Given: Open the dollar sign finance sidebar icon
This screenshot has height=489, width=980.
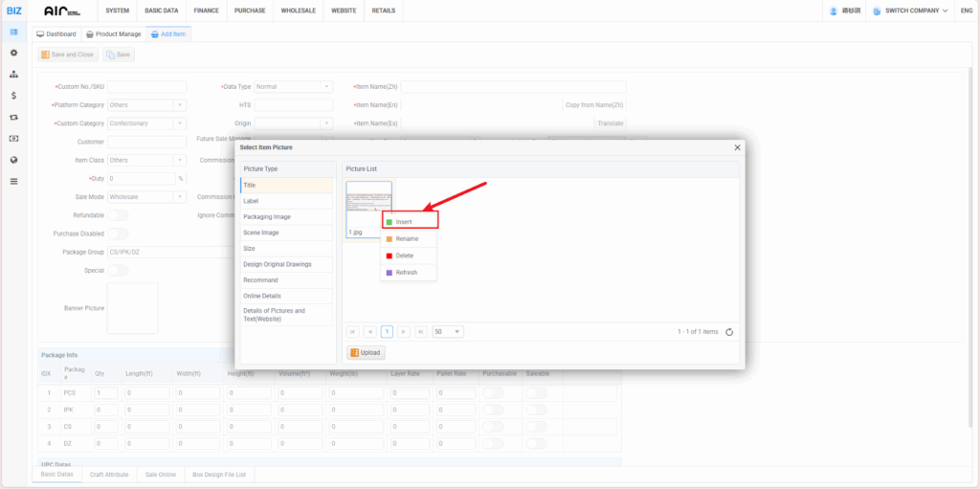Looking at the screenshot, I should tap(13, 96).
